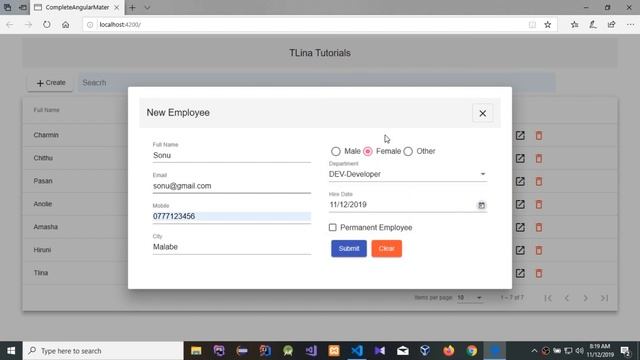Click the Mobile input field

coord(232,216)
